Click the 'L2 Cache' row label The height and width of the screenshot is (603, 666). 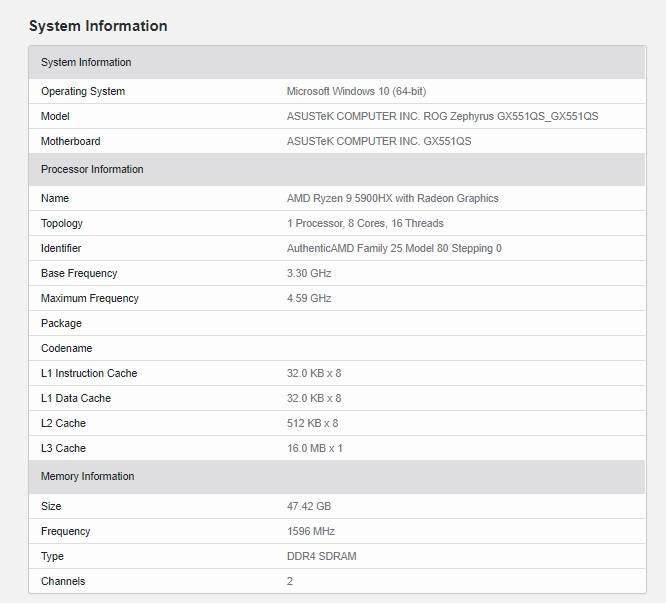[63, 424]
